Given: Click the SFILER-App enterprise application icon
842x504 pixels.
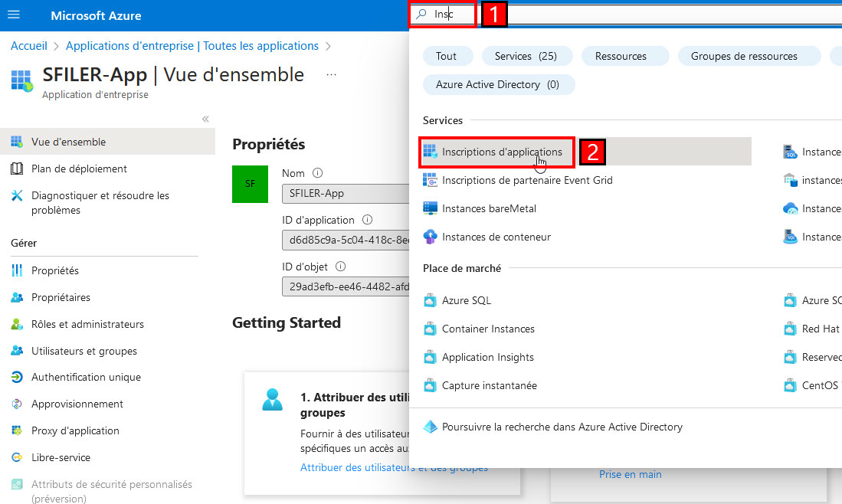Looking at the screenshot, I should pos(22,80).
